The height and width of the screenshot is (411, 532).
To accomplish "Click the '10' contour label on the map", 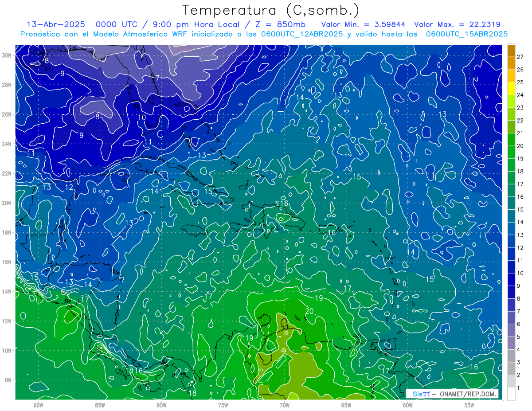I will point(142,117).
